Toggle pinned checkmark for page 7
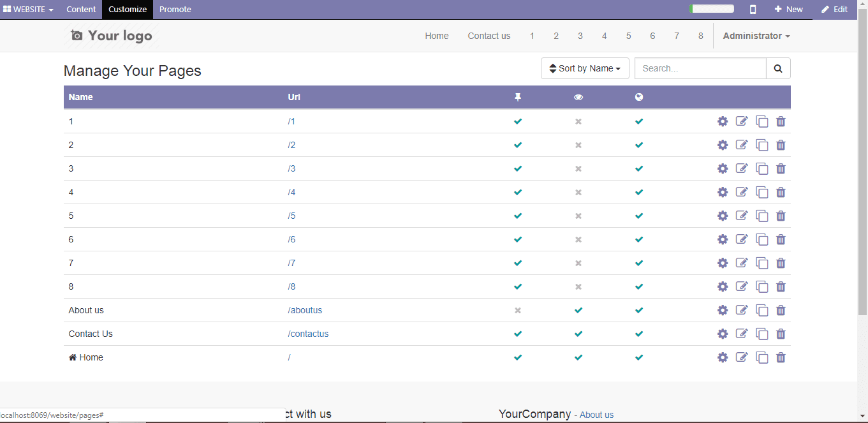This screenshot has width=868, height=423. [x=518, y=263]
